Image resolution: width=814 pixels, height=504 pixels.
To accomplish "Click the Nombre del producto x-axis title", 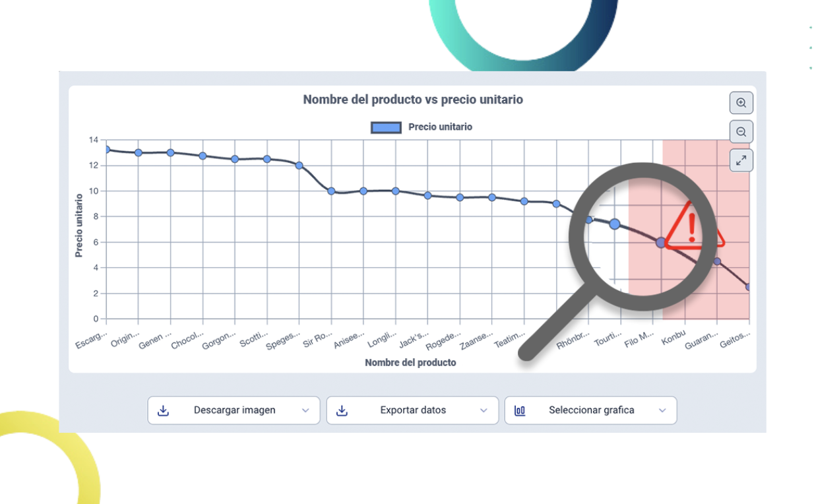I will [x=410, y=363].
